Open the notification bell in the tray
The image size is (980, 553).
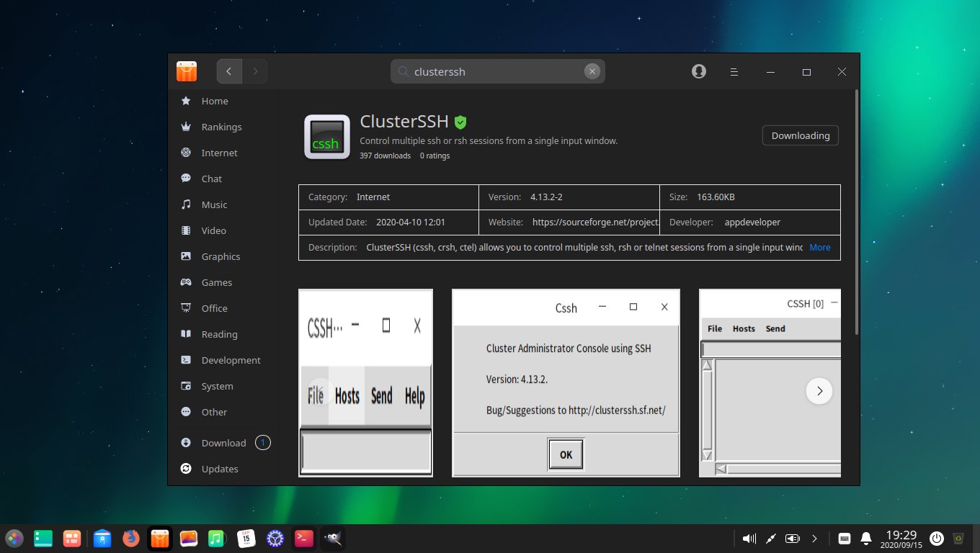(x=866, y=538)
